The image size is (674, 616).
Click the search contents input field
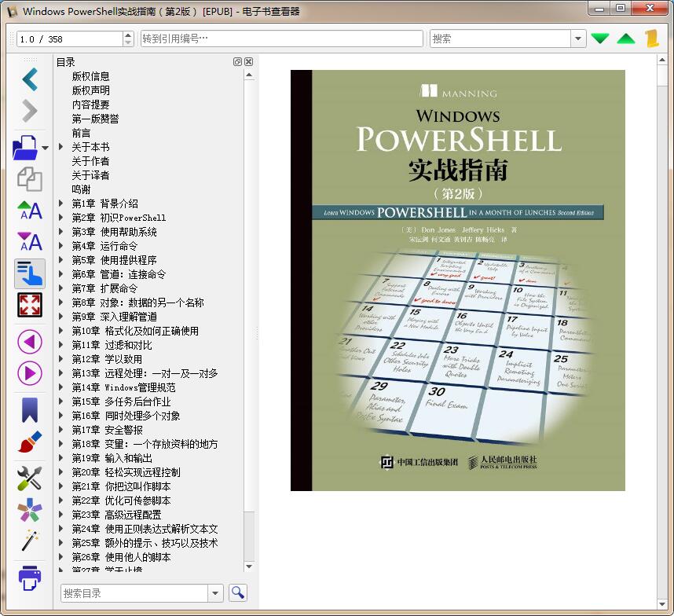click(134, 593)
